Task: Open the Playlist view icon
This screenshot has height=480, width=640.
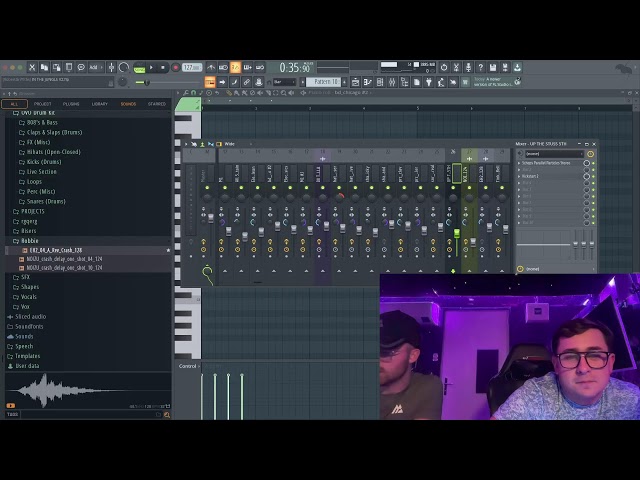Action: click(x=355, y=82)
